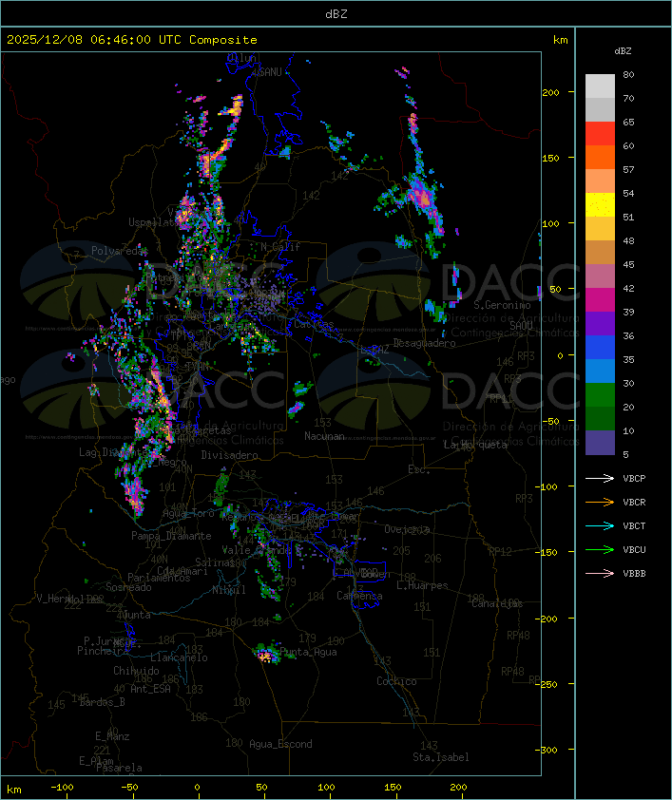Click the VBBB legend label

pos(634,574)
